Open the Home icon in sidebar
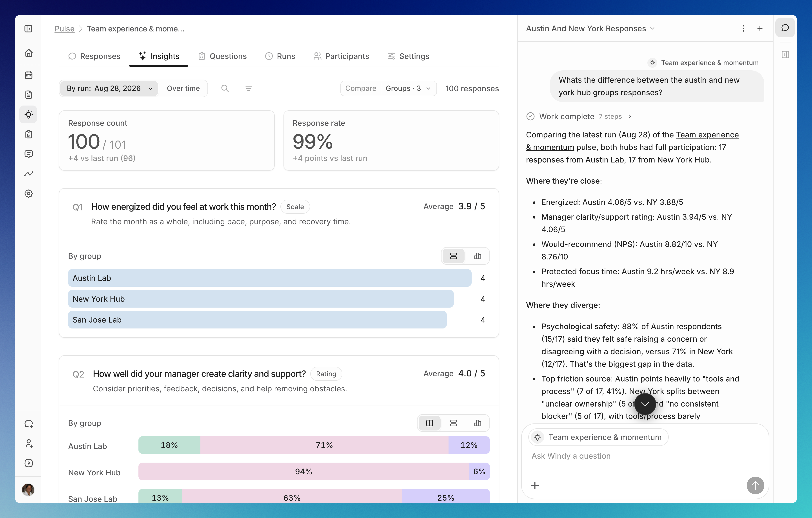 pyautogui.click(x=29, y=53)
